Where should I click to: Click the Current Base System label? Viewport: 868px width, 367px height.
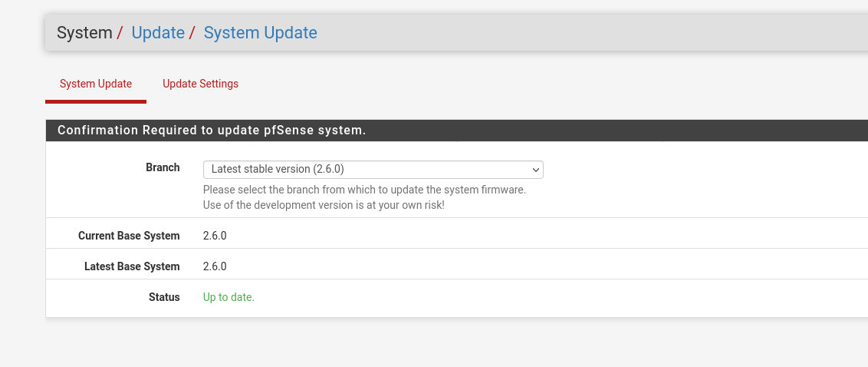(129, 236)
